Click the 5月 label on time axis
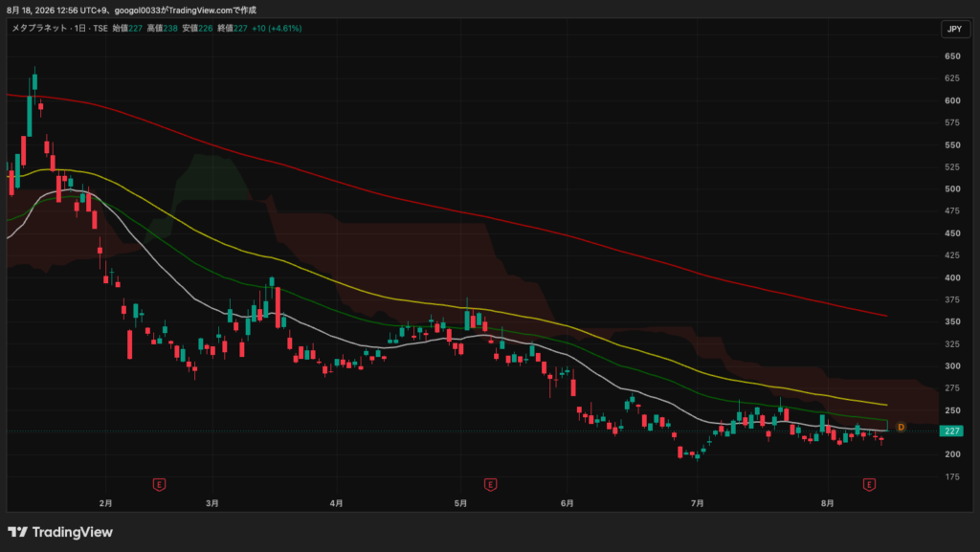The width and height of the screenshot is (980, 552). click(460, 503)
